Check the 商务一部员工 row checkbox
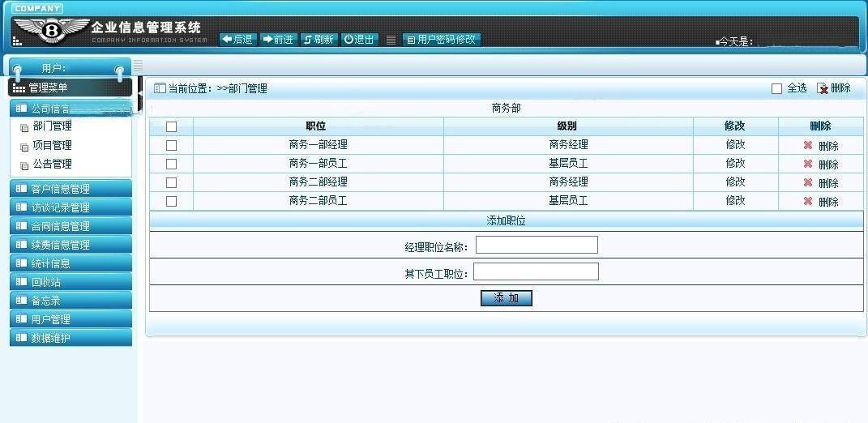 [x=171, y=164]
